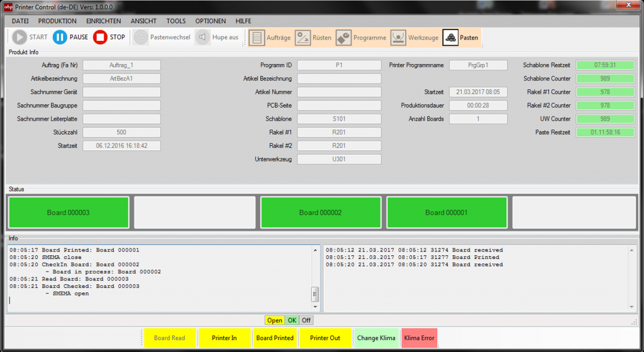Click the left Info log scroll-down arrow
Screen dimensions: 644x352
click(315, 307)
